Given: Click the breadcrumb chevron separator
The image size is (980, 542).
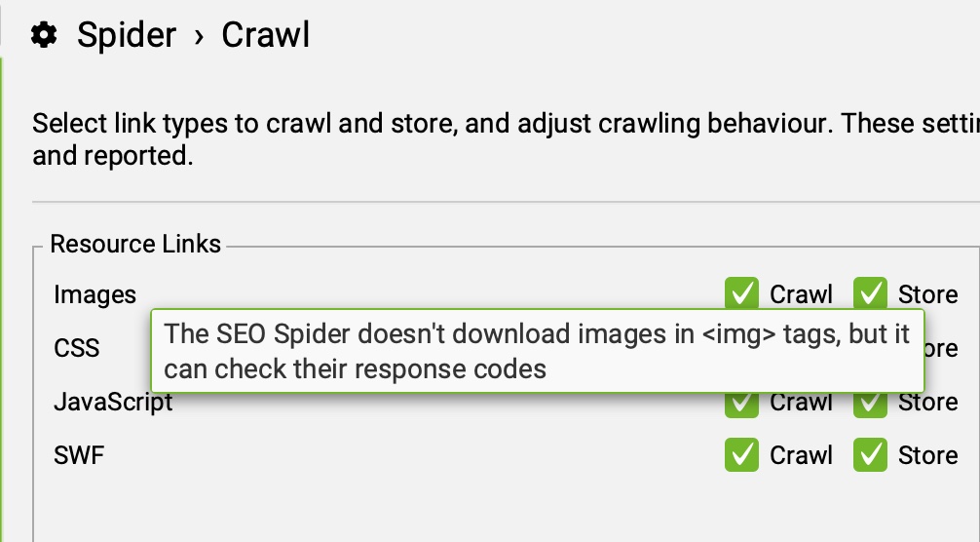Looking at the screenshot, I should click(x=200, y=37).
